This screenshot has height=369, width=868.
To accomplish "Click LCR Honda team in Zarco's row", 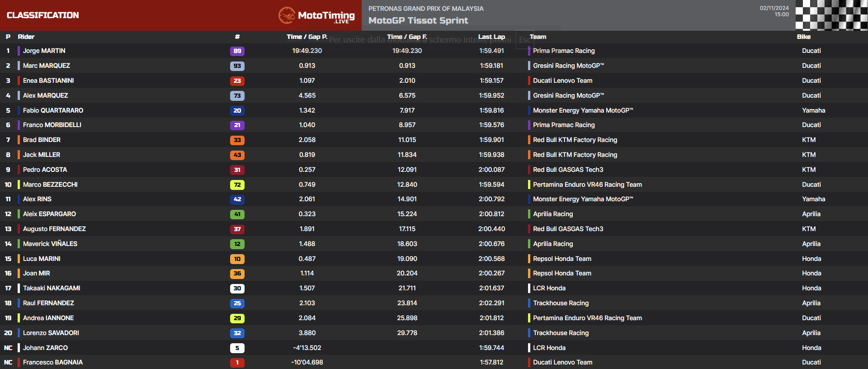I will 549,348.
